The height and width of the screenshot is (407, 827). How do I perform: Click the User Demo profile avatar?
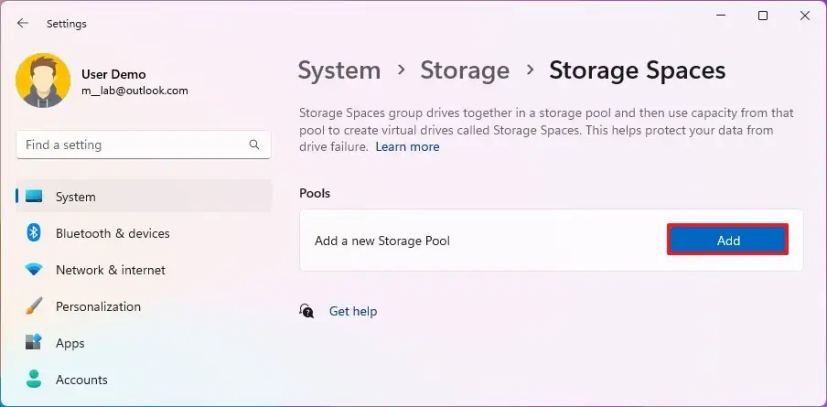pyautogui.click(x=42, y=81)
